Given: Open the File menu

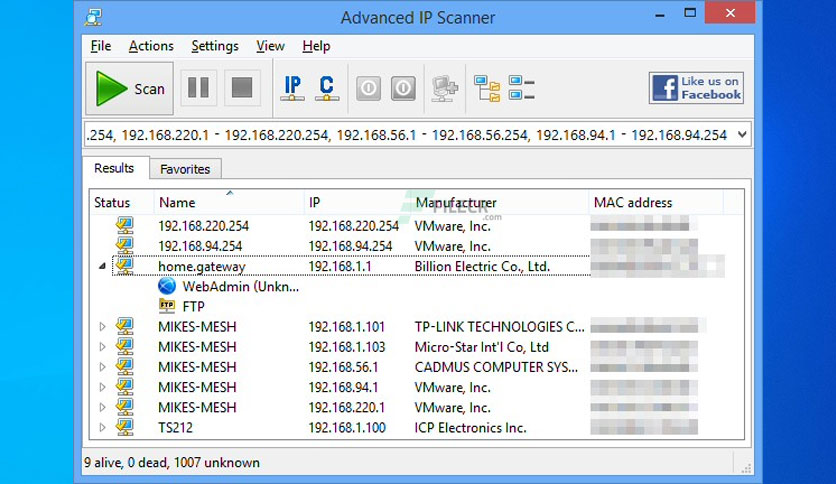Looking at the screenshot, I should [101, 46].
